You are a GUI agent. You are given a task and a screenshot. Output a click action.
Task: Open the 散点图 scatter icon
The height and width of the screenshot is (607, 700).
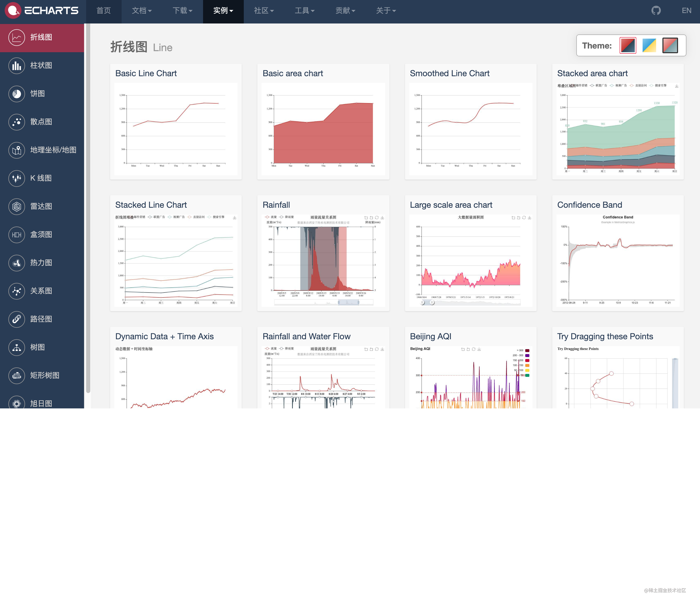[17, 122]
